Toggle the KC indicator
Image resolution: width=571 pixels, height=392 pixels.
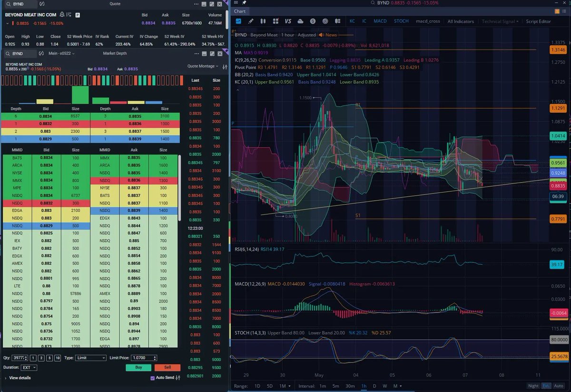[352, 21]
